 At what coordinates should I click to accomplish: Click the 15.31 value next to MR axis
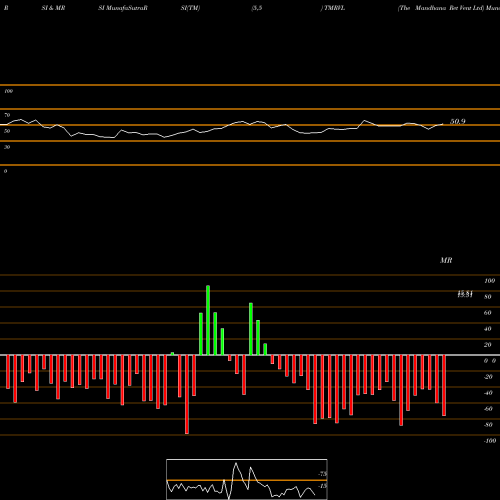(465, 294)
